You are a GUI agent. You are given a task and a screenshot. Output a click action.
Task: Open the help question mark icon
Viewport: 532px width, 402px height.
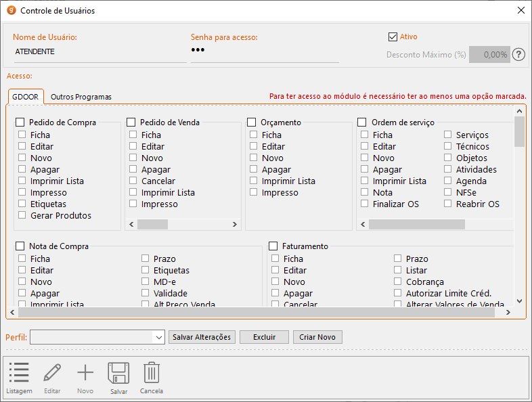[518, 54]
